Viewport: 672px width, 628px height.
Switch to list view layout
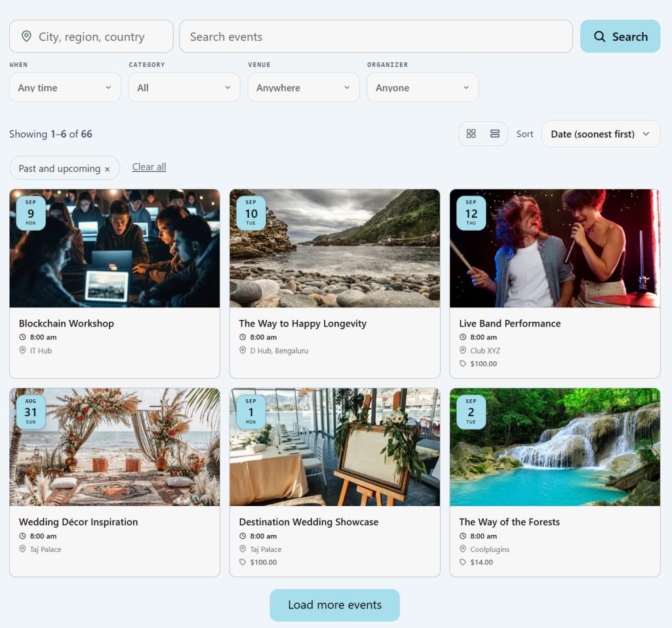[x=495, y=134]
